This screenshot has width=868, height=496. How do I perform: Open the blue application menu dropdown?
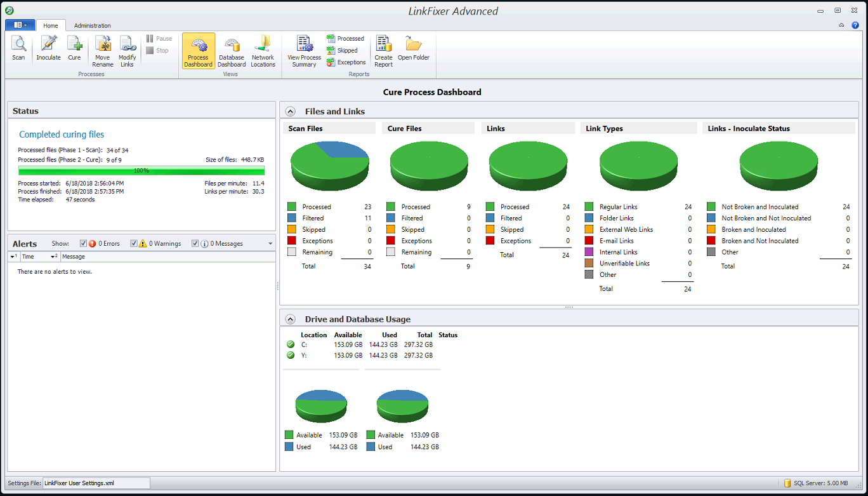pos(20,25)
